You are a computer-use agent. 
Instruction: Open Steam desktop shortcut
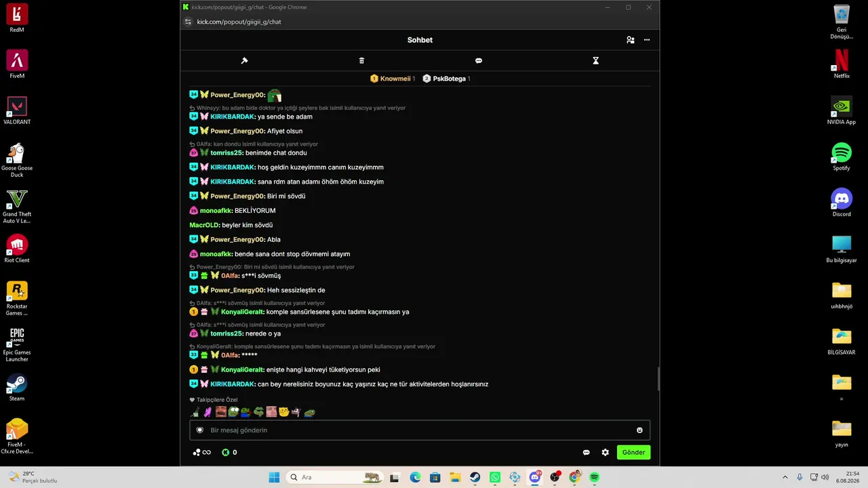tap(17, 387)
